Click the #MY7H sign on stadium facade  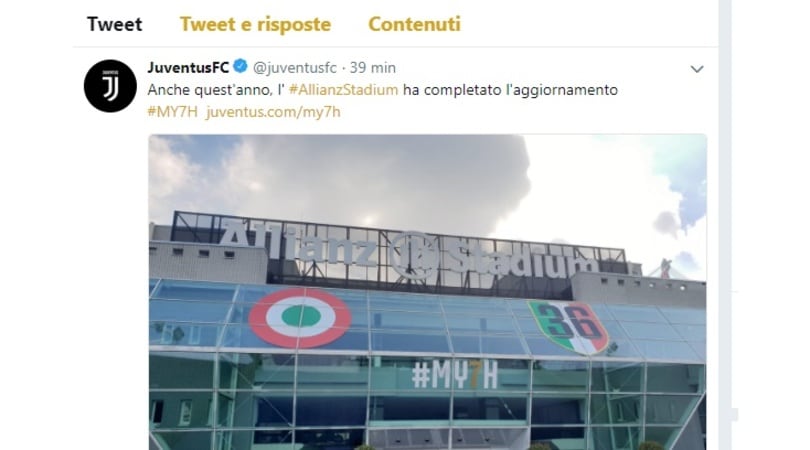(455, 375)
